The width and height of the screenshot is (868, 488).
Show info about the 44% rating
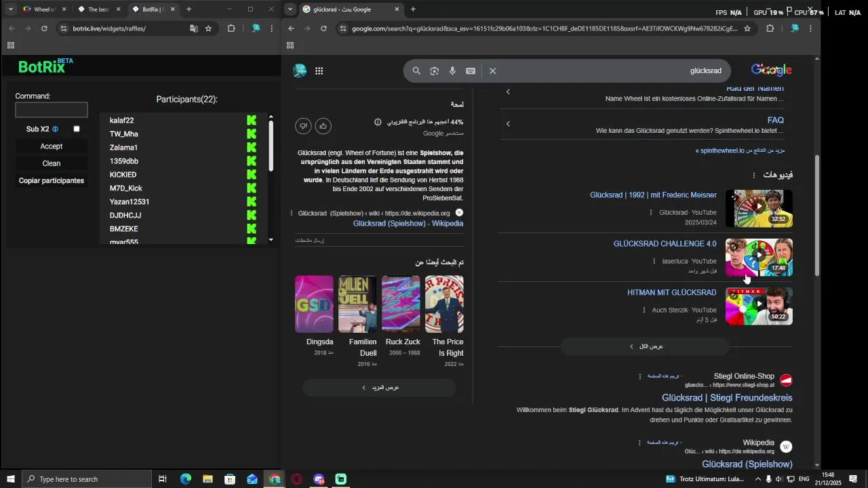click(378, 123)
